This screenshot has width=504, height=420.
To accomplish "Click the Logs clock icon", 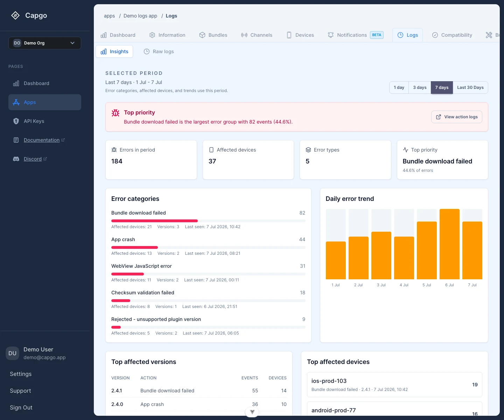I will pos(400,35).
